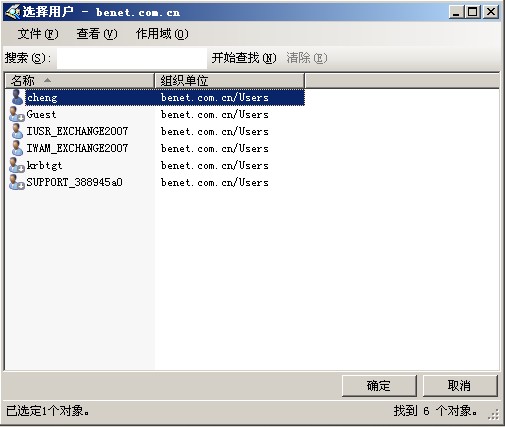Image resolution: width=505 pixels, height=427 pixels.
Task: Click the organizational unit cell for IUSR_EXCHANGE2007
Action: [x=215, y=131]
